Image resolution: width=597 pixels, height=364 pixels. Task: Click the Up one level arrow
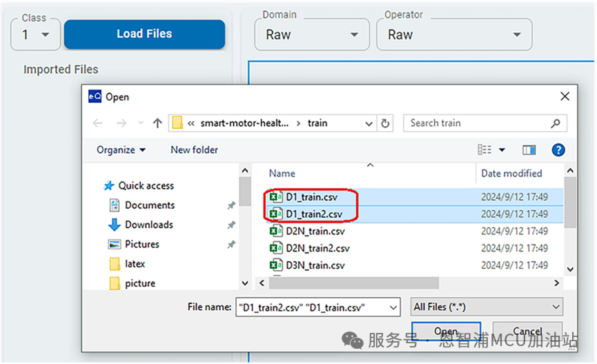tap(157, 123)
